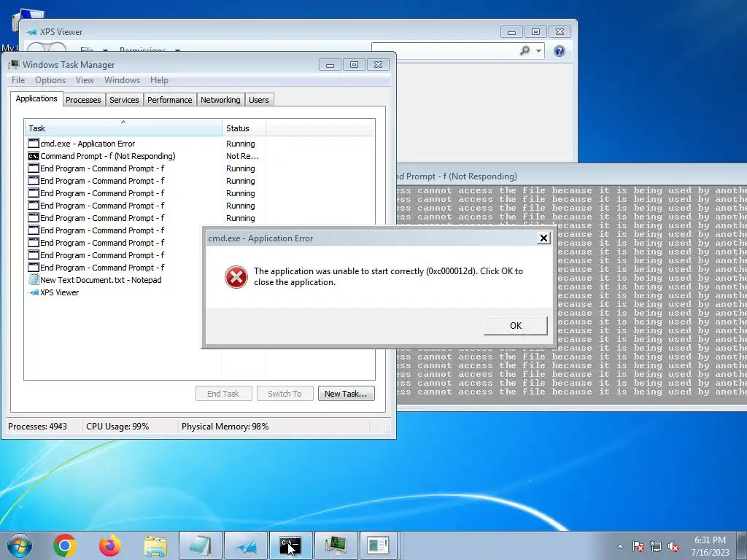
Task: Click the Action Center flag tray icon
Action: point(638,546)
